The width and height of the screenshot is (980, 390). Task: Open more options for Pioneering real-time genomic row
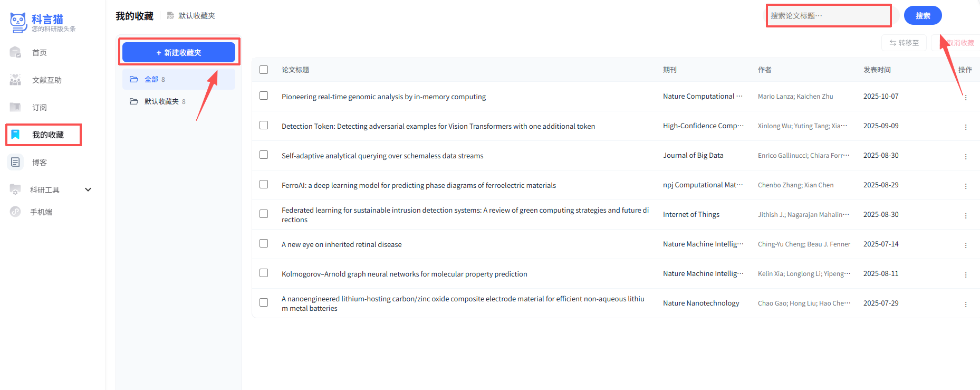(x=966, y=98)
